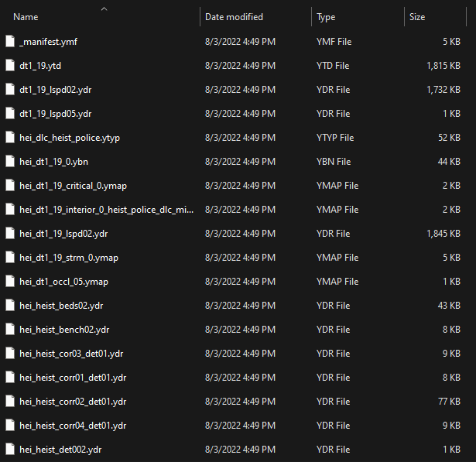This screenshot has width=476, height=462.
Task: Select the file name hei_dt1_19_0.ybn
Action: pos(53,162)
